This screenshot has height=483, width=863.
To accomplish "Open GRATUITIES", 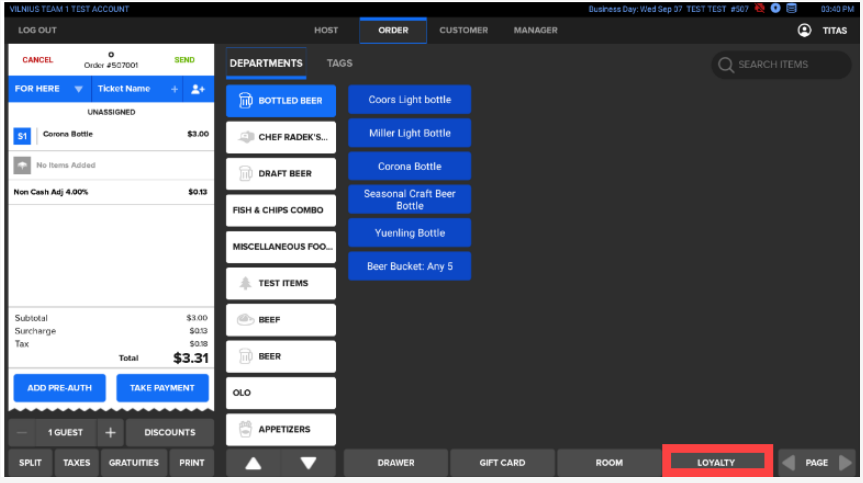I will [134, 463].
